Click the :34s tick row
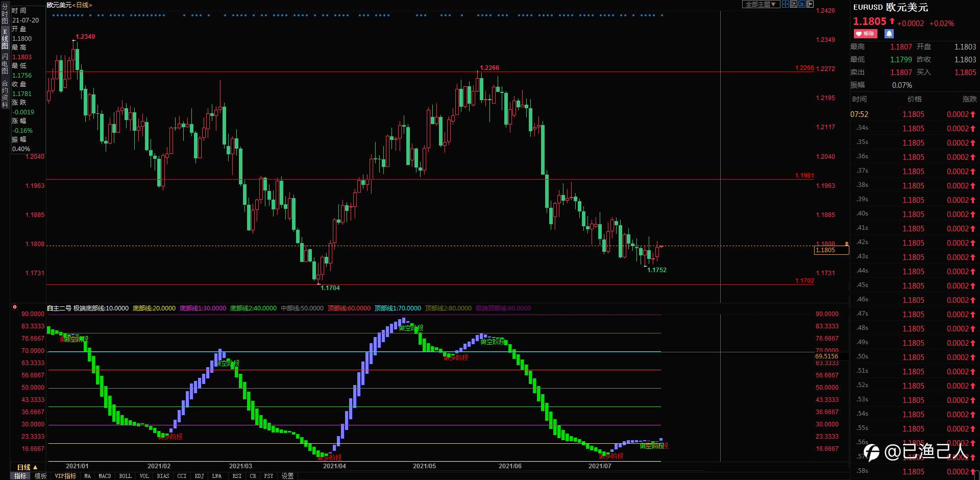Viewport: 980px width, 480px height. [915, 128]
